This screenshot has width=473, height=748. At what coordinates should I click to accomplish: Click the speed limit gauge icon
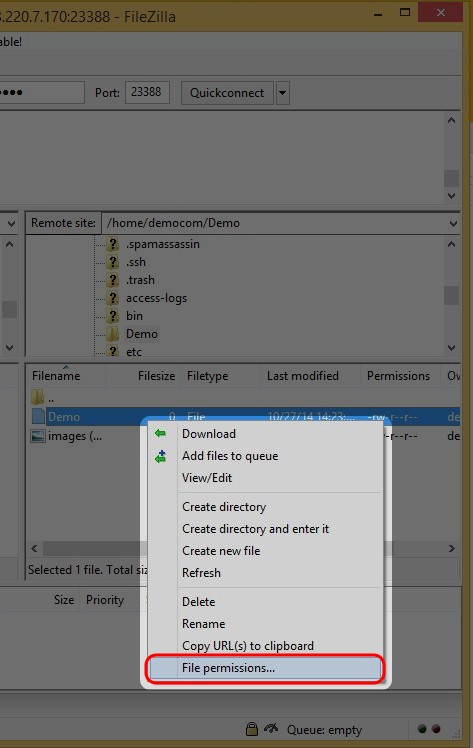(271, 728)
